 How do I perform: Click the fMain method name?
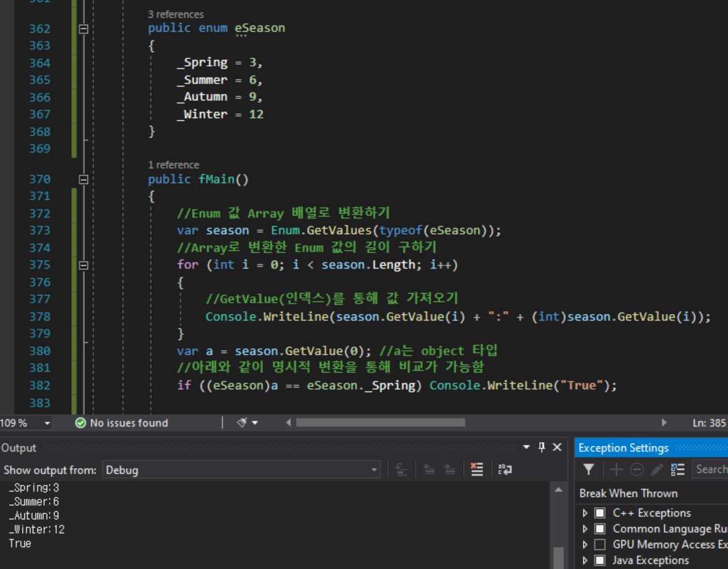(217, 180)
